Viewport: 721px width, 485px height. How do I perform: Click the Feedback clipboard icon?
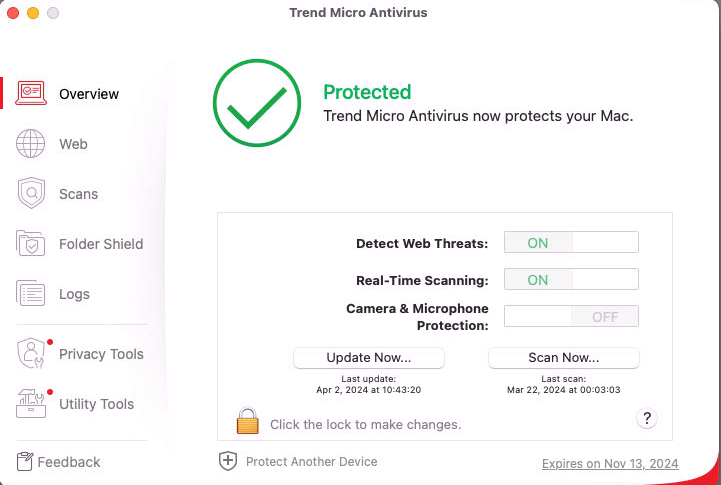26,462
